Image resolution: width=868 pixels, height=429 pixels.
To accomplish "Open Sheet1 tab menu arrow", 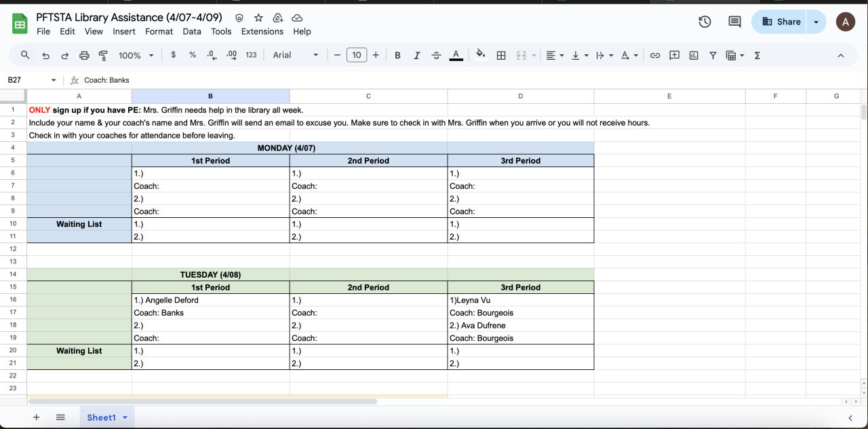I will click(x=125, y=417).
